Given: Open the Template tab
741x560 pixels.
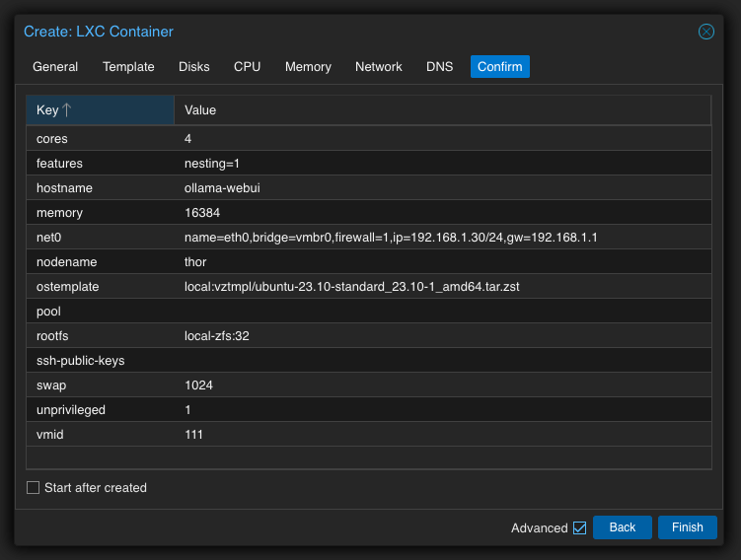Looking at the screenshot, I should pos(128,67).
